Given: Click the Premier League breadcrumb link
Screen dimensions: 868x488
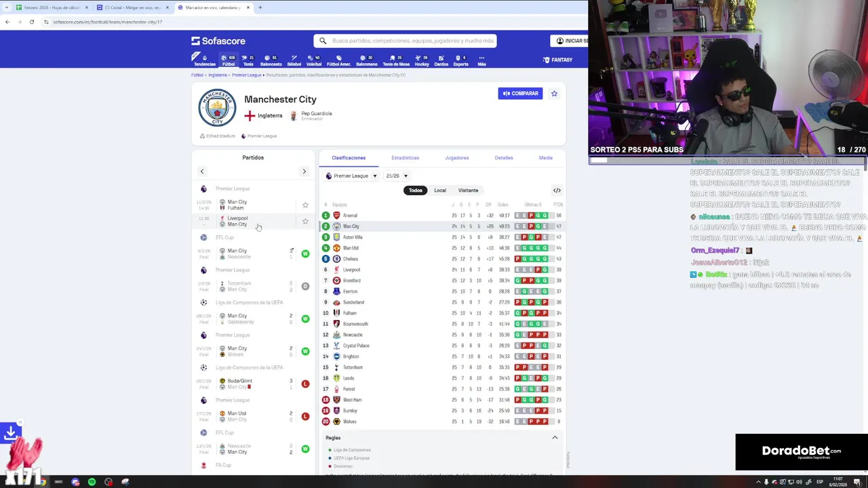Looking at the screenshot, I should point(246,75).
